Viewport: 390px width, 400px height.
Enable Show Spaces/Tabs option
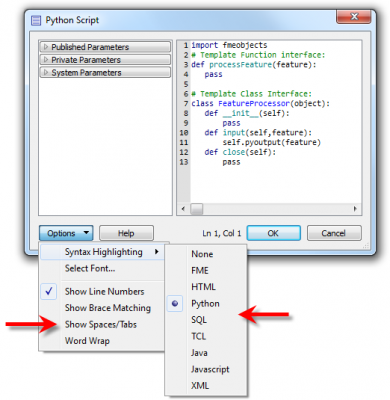click(102, 324)
